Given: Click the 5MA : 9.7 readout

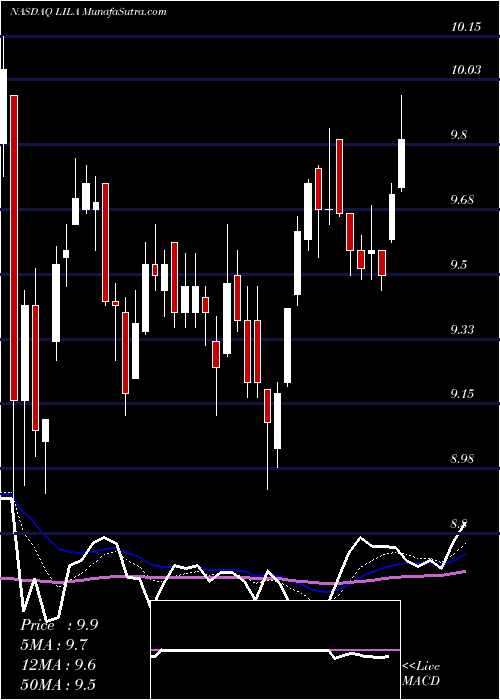Looking at the screenshot, I should pos(54,645).
